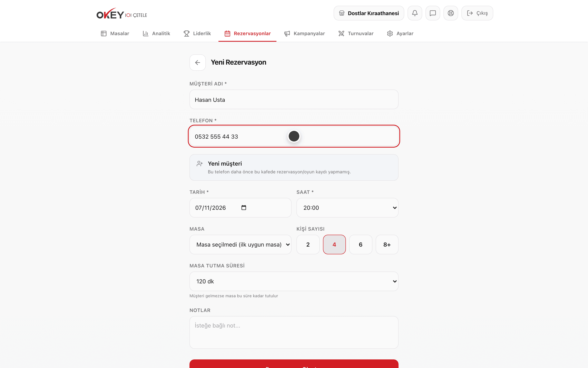Click the Çıkış logout button
The height and width of the screenshot is (368, 588).
pos(477,13)
